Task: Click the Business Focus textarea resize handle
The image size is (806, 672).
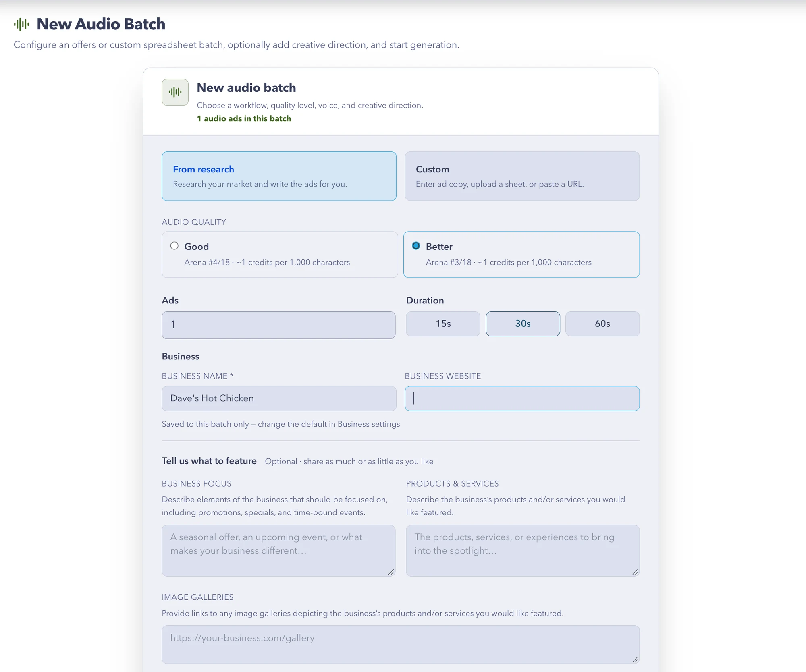Action: [x=391, y=572]
